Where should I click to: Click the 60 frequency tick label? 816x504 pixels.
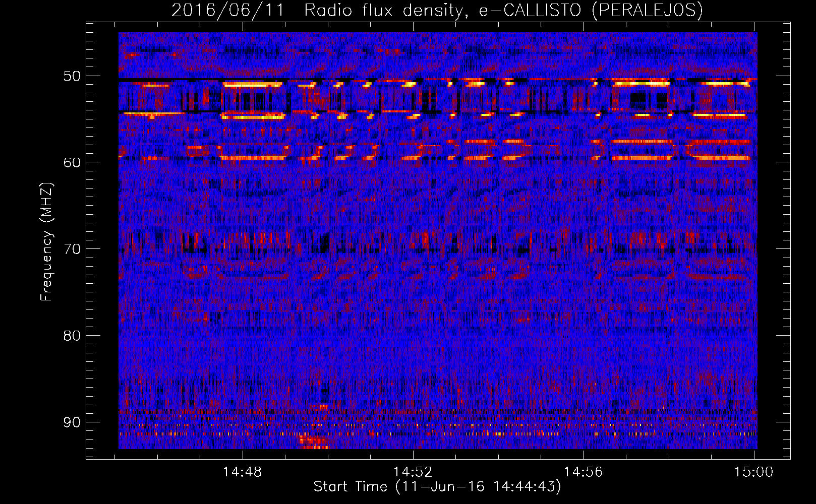(x=72, y=162)
